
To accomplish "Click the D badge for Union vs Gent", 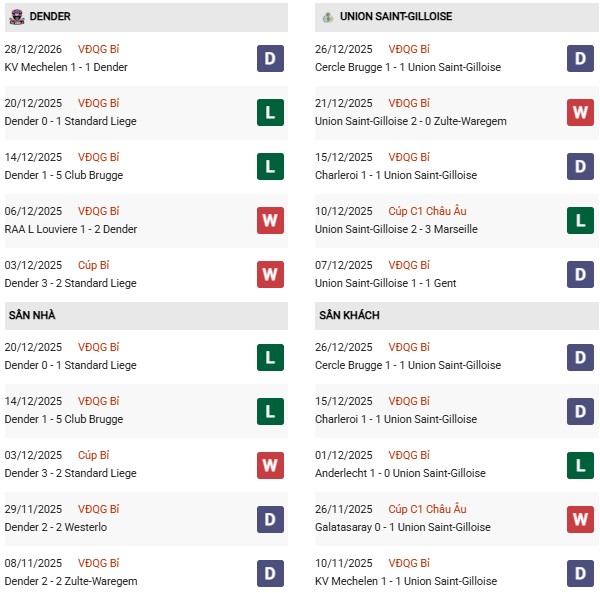I will point(580,275).
